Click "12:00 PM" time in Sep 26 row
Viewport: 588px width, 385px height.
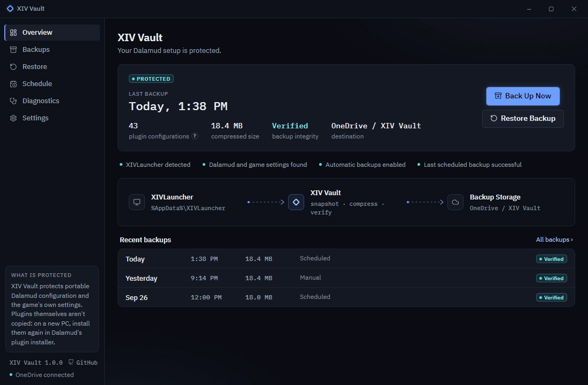point(206,297)
